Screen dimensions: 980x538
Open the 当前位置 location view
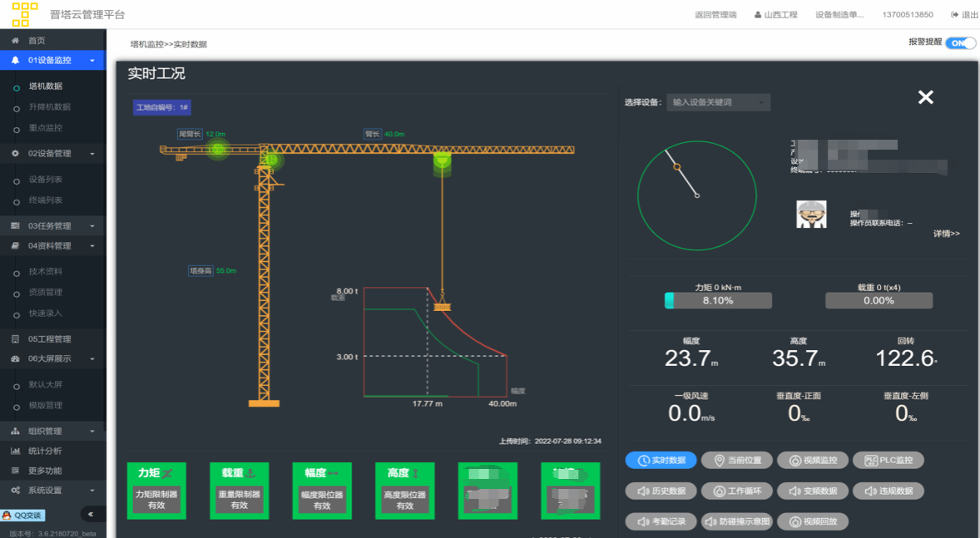pos(737,461)
